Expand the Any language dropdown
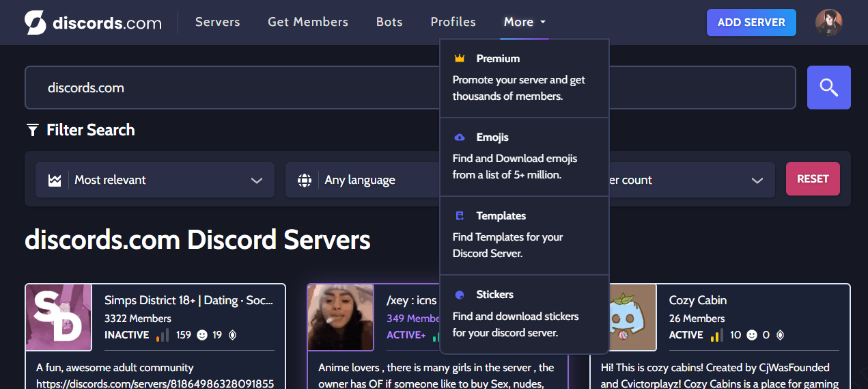868x389 pixels. [363, 180]
